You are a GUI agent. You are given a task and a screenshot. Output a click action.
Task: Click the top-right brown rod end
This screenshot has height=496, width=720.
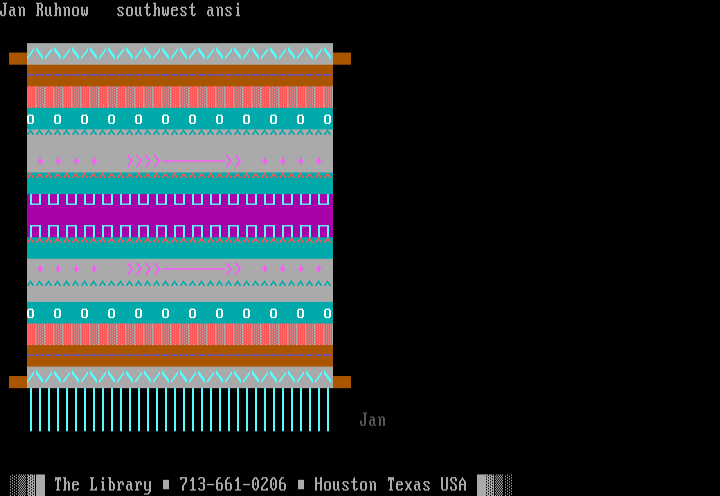342,58
